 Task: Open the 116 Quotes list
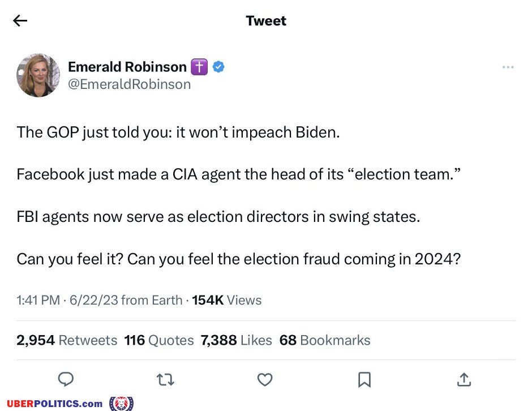tap(158, 340)
